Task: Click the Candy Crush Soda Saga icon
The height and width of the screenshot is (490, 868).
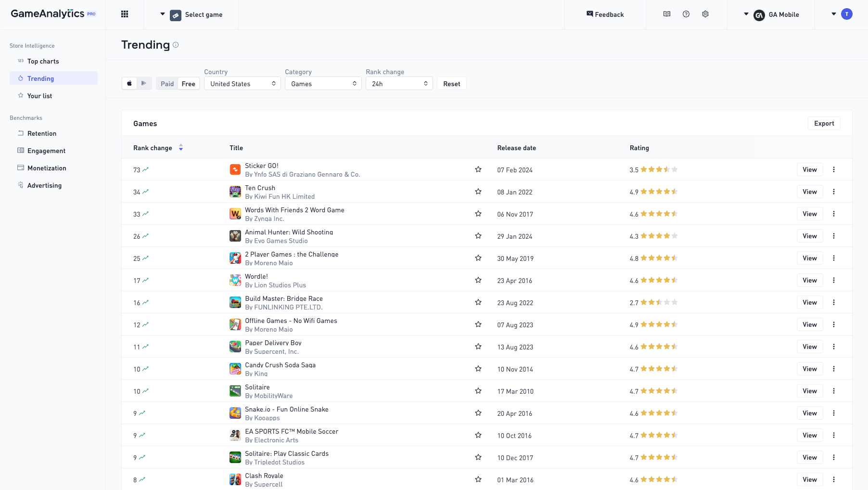Action: (x=235, y=369)
